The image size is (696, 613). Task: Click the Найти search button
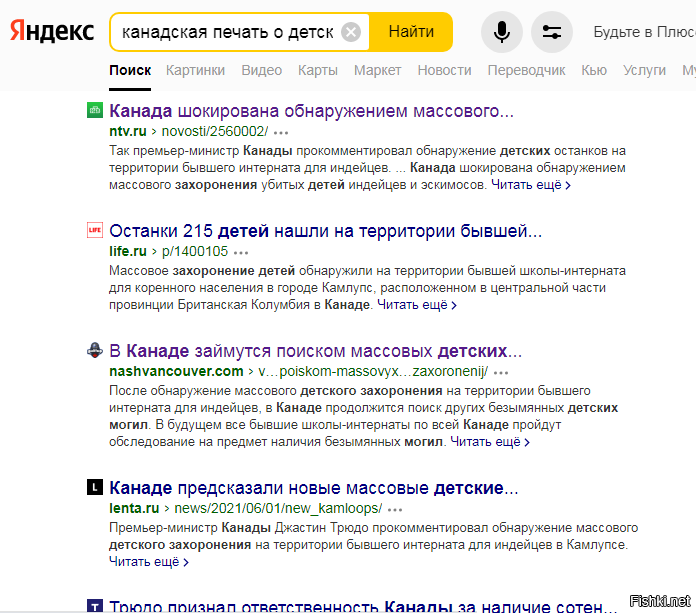(x=411, y=32)
